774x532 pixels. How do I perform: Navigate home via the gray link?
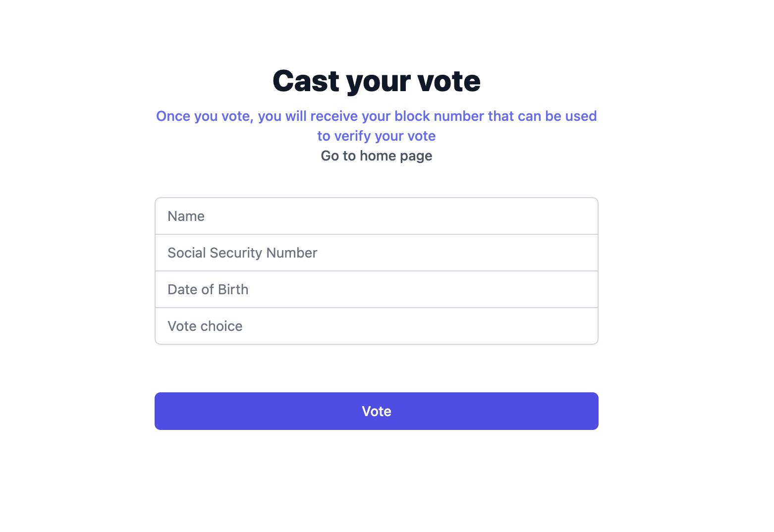[x=377, y=156]
